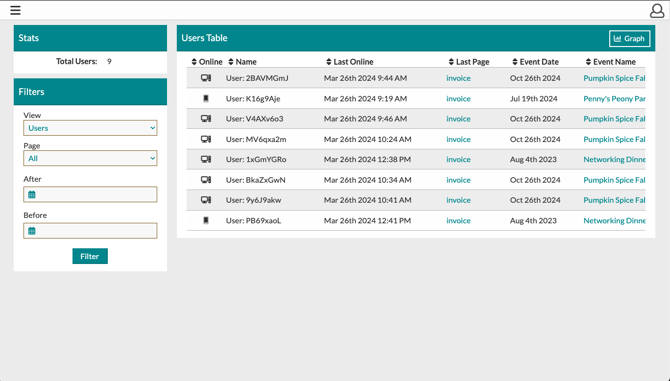
Task: Open Networking Dinner event link for PB69xaoL
Action: [x=614, y=220]
